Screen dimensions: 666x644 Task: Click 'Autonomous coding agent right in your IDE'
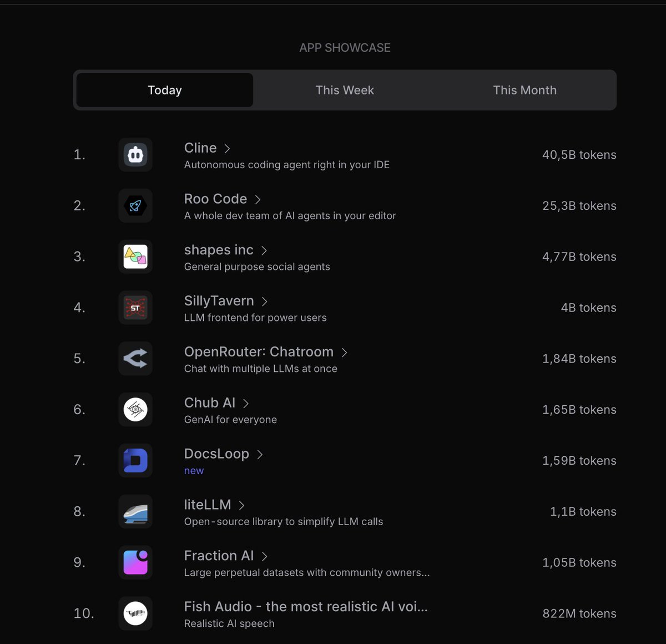tap(287, 165)
